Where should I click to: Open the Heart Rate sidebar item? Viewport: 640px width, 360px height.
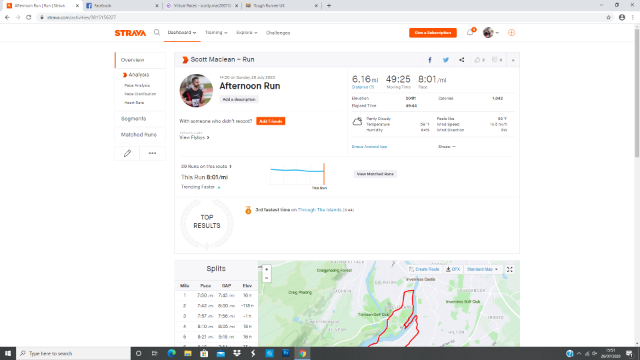pyautogui.click(x=134, y=103)
